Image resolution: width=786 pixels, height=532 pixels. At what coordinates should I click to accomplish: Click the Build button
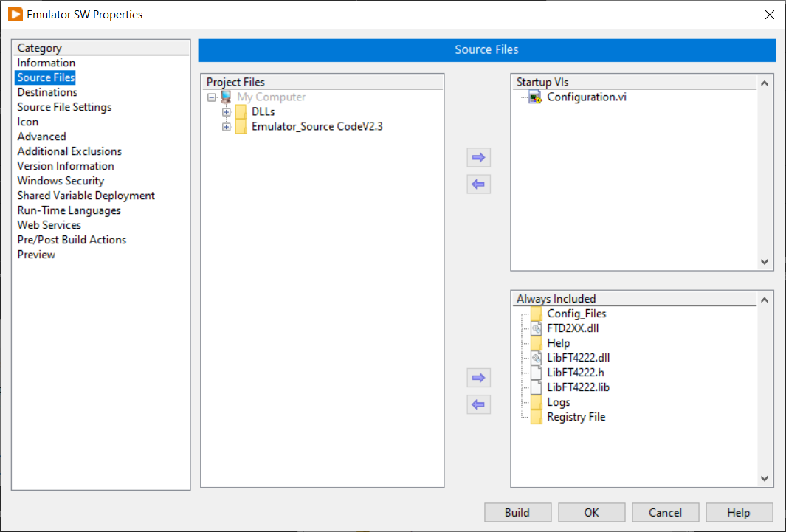coord(517,512)
